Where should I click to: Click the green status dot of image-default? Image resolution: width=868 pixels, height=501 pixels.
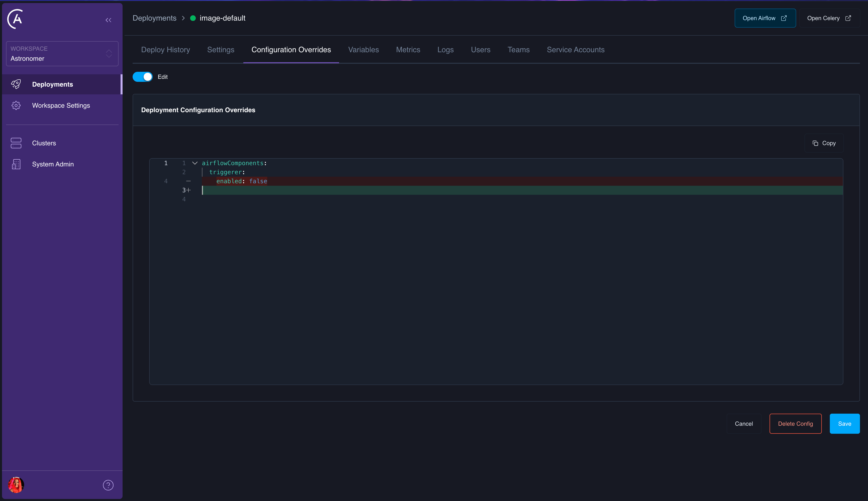point(193,18)
